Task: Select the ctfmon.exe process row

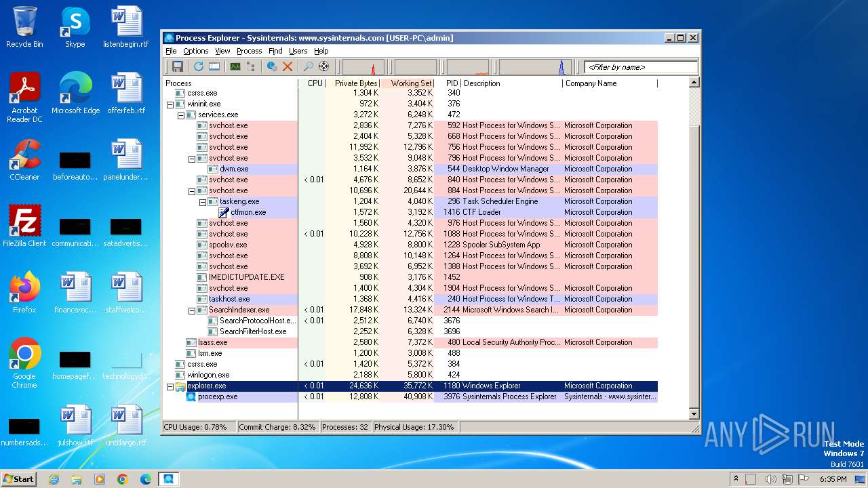Action: click(x=410, y=213)
